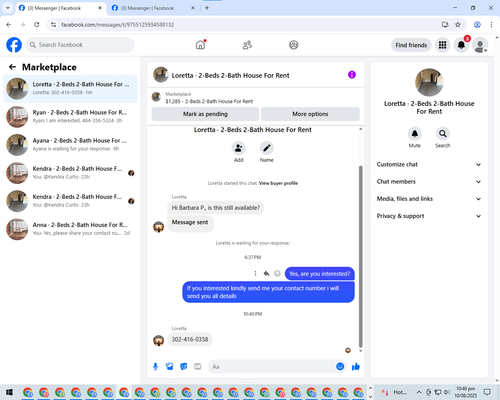500x400 pixels.
Task: Add people using the Add icon
Action: (238, 148)
